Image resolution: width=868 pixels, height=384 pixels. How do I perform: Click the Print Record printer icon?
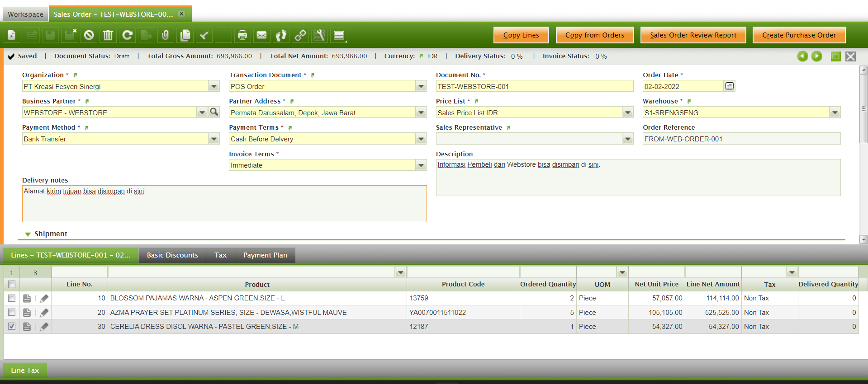pos(242,35)
